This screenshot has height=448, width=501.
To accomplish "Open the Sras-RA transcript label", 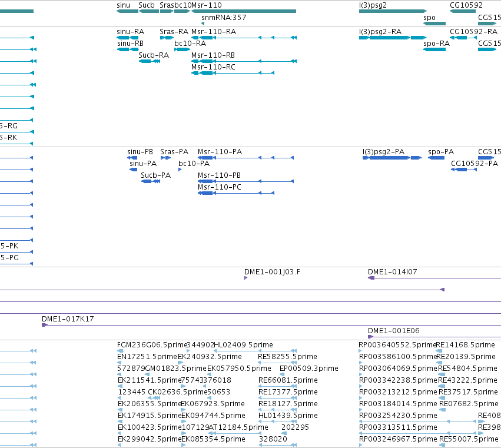I will pos(174,32).
